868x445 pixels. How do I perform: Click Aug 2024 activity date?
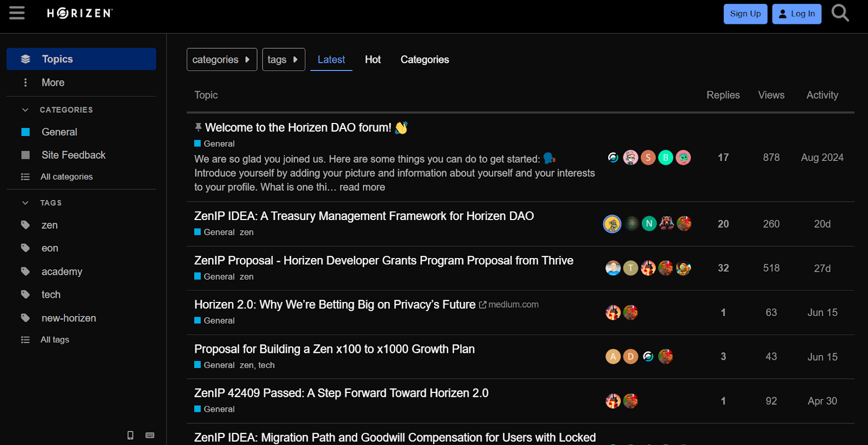click(822, 158)
